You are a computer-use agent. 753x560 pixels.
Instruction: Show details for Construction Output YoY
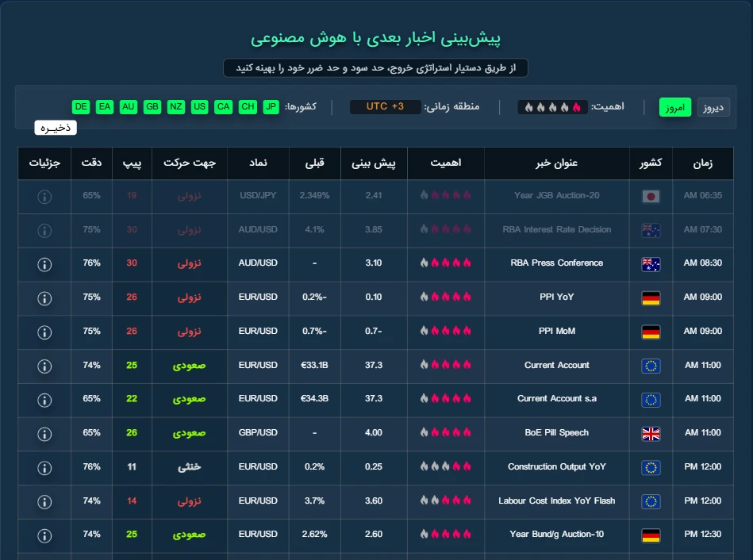pyautogui.click(x=44, y=467)
